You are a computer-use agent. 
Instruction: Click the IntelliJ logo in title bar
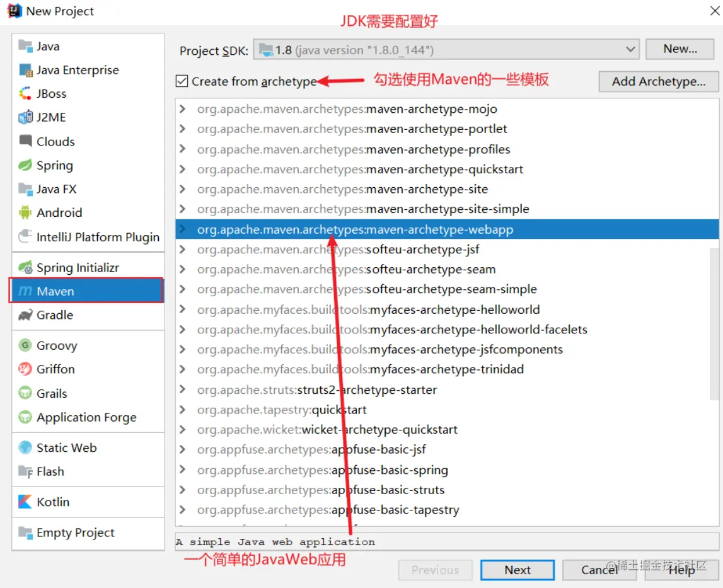pos(14,11)
